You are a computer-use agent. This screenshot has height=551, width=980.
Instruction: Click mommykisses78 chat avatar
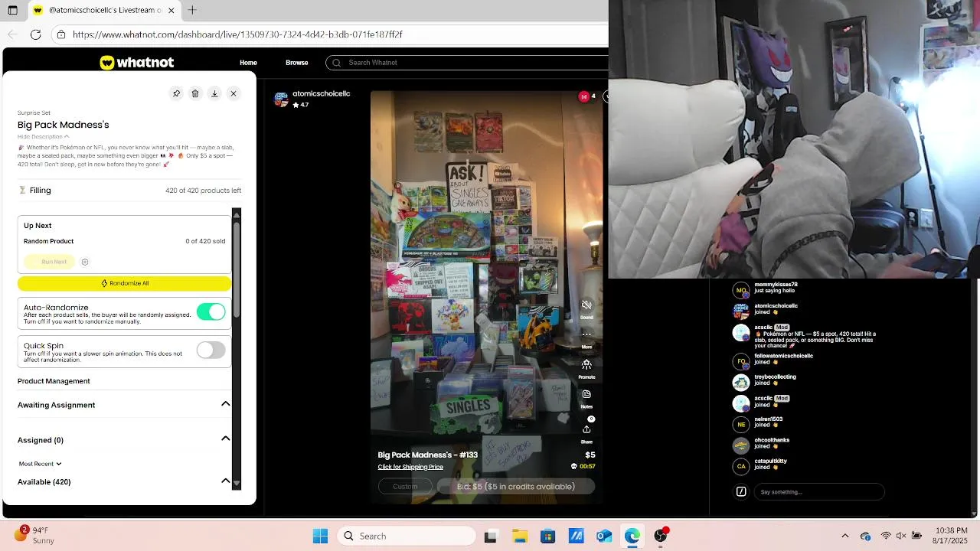pyautogui.click(x=741, y=290)
